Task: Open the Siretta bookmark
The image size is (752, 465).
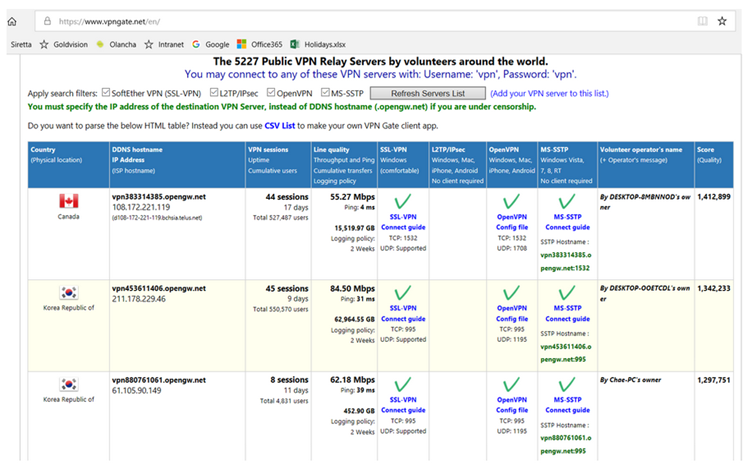Action: [x=21, y=45]
